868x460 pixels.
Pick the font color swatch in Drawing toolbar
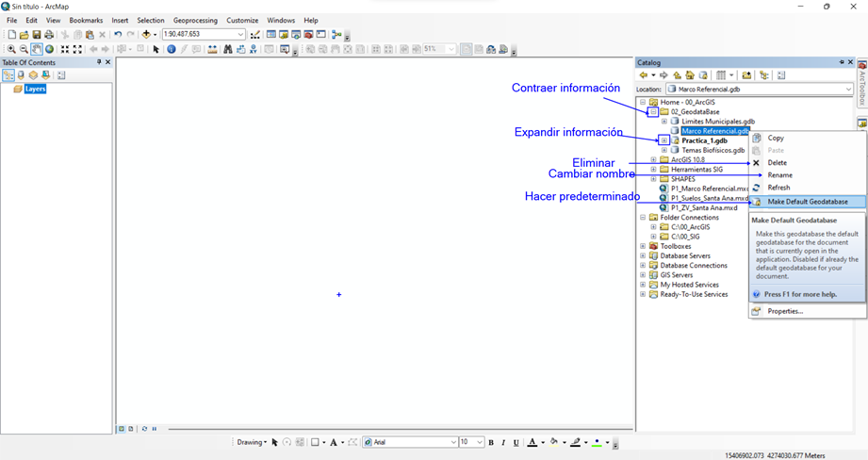532,442
